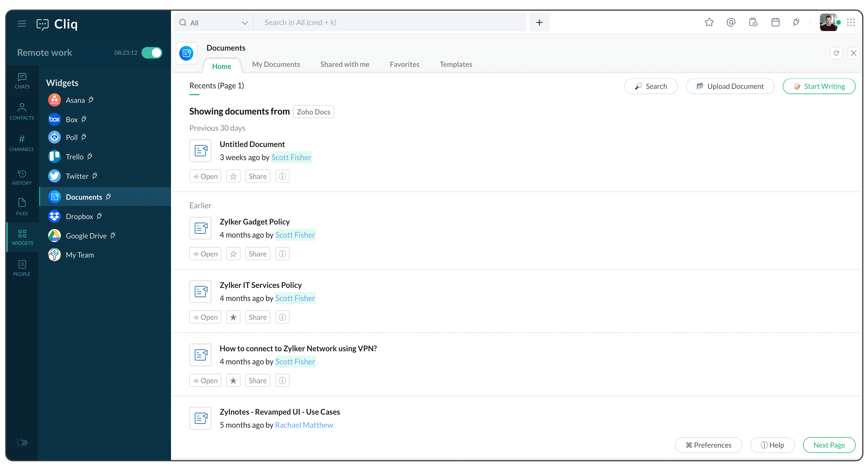The image size is (868, 472).
Task: Collapse sidebar with hamburger menu
Action: [22, 24]
